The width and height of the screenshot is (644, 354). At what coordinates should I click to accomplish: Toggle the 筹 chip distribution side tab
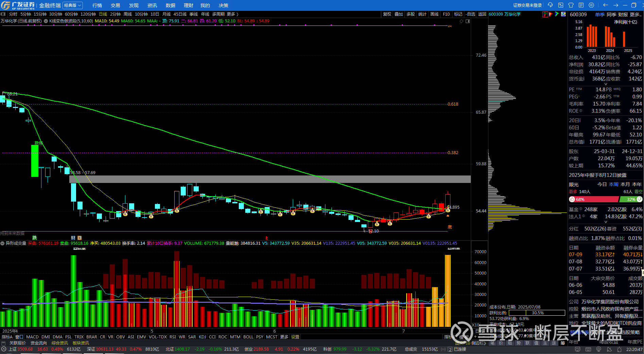point(562,343)
